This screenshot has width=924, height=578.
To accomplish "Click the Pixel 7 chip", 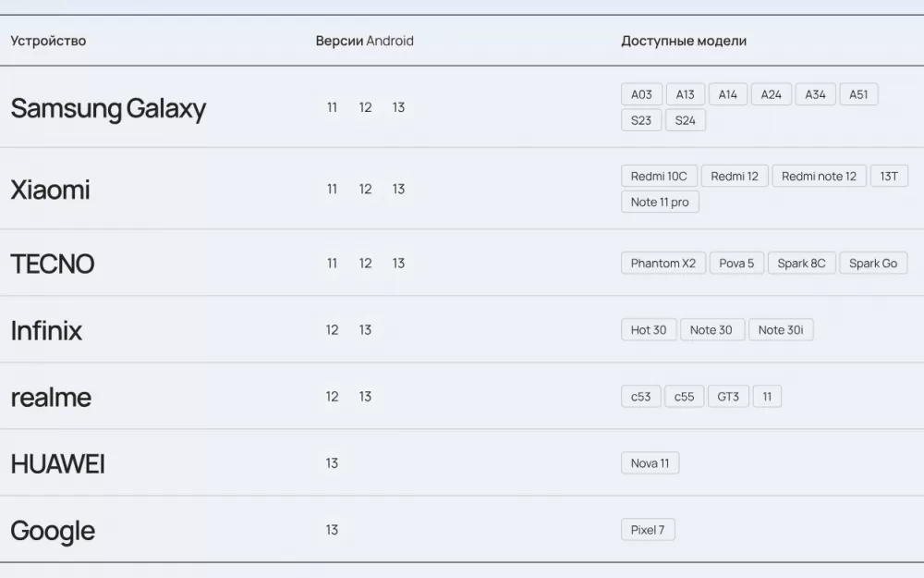I will pos(648,530).
